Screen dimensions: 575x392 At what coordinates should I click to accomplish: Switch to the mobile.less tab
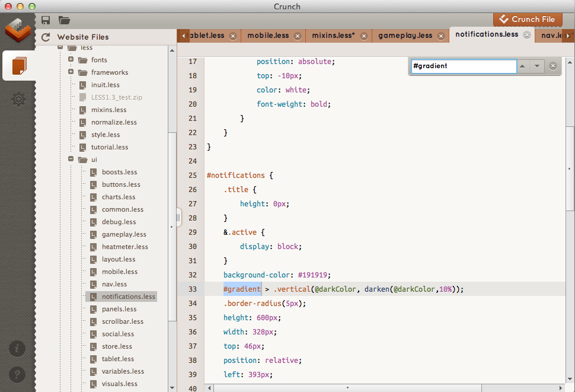(267, 35)
